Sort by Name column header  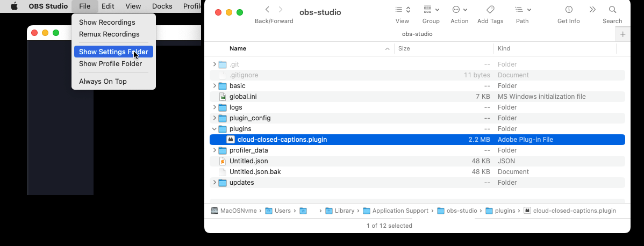[238, 48]
